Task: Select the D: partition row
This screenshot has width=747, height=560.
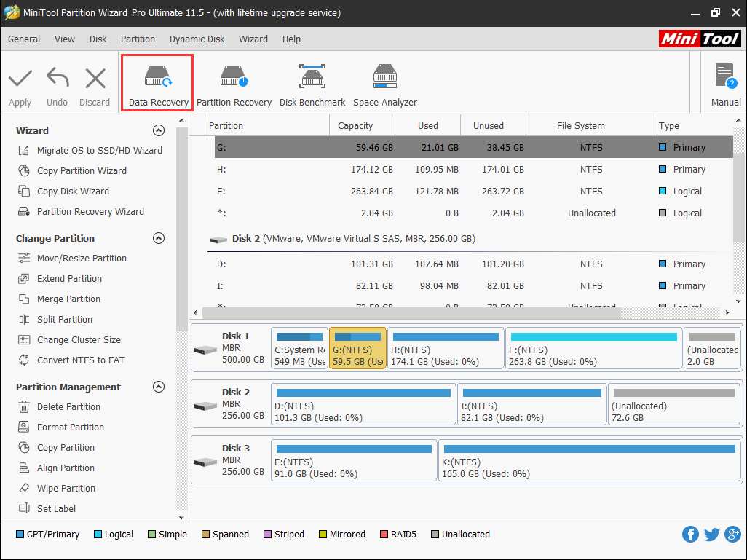Action: pos(473,264)
